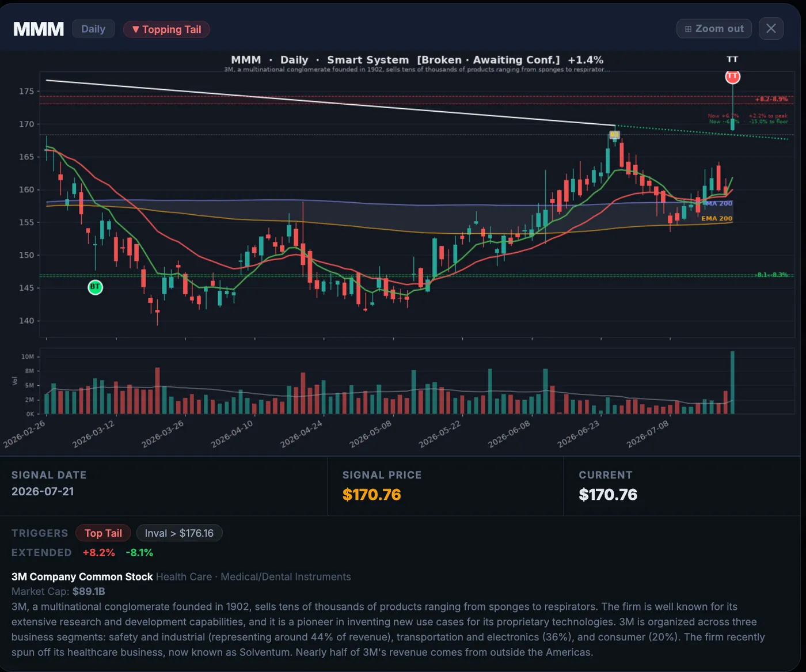Click the Top Tail trigger tag
The width and height of the screenshot is (806, 672).
pyautogui.click(x=103, y=533)
